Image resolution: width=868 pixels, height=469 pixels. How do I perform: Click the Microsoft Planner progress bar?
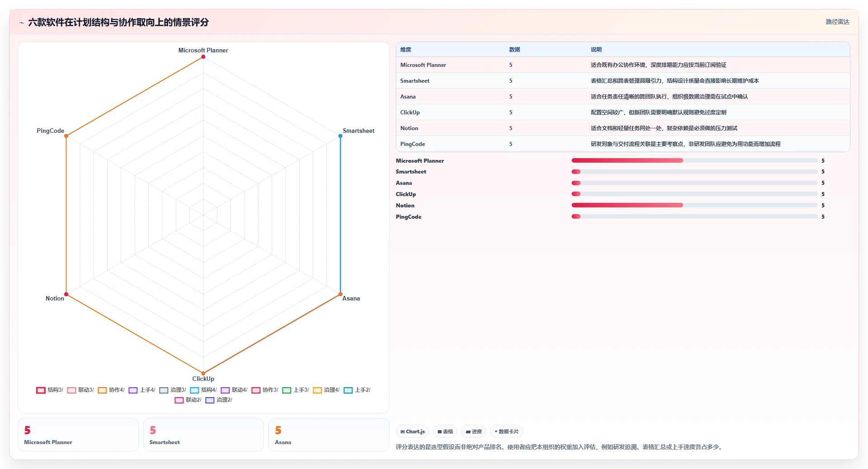click(x=694, y=160)
